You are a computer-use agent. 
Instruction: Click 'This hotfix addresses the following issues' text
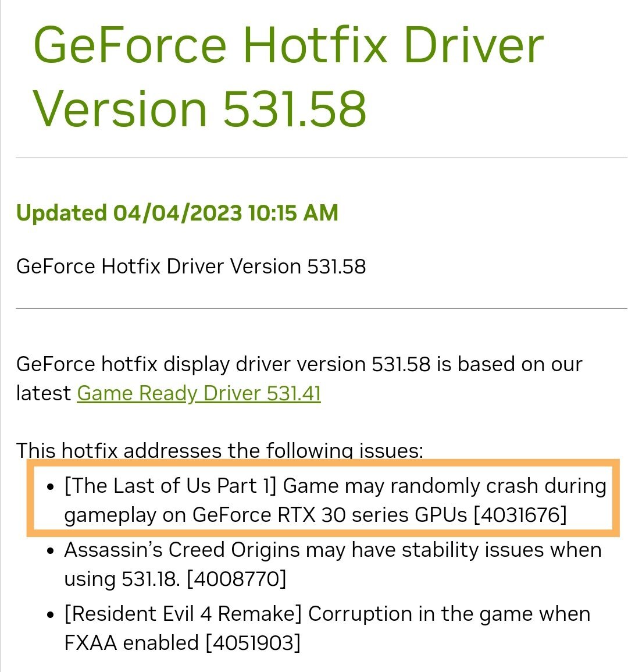pyautogui.click(x=220, y=450)
